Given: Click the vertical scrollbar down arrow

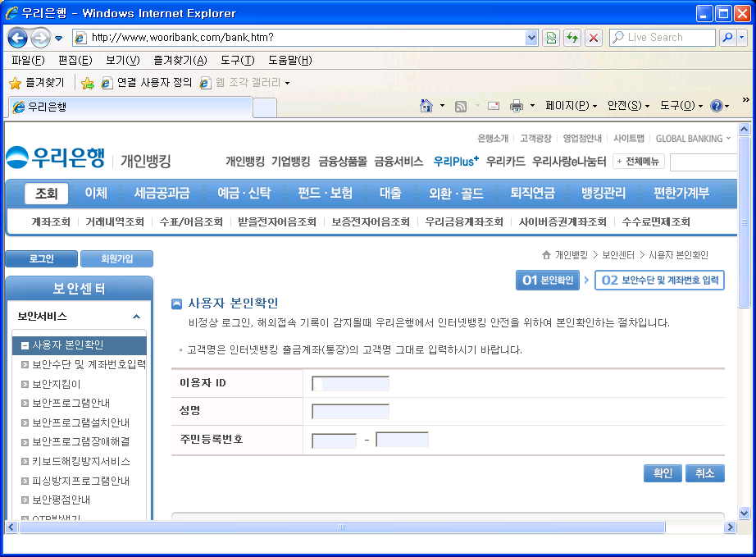Looking at the screenshot, I should coord(744,514).
